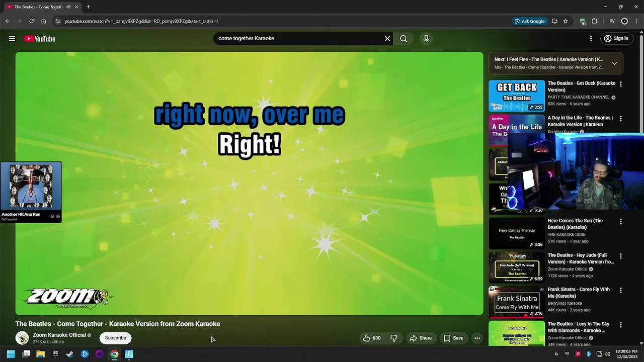Open Steam from the taskbar

(70, 354)
